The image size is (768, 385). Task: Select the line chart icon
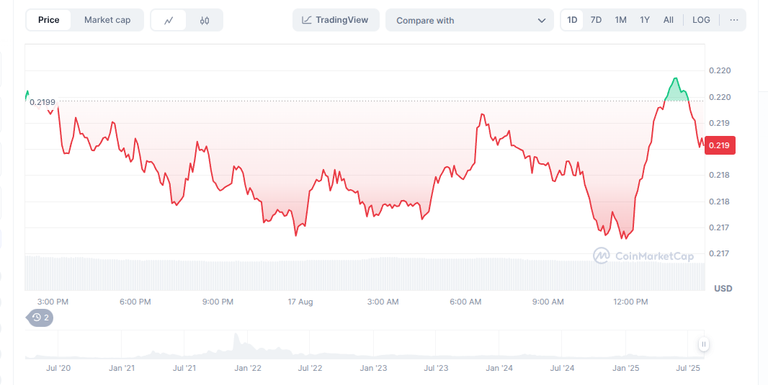coord(168,21)
